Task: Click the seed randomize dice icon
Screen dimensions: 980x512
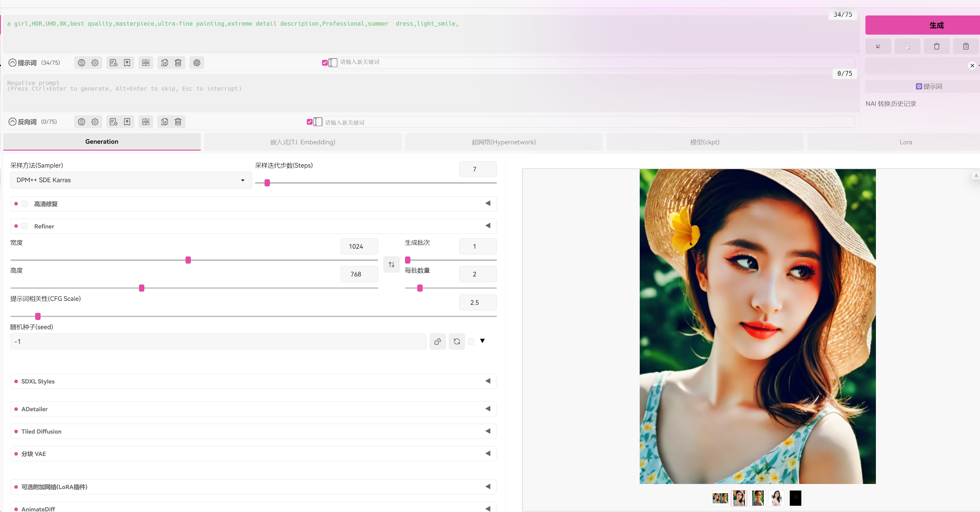Action: pos(438,342)
